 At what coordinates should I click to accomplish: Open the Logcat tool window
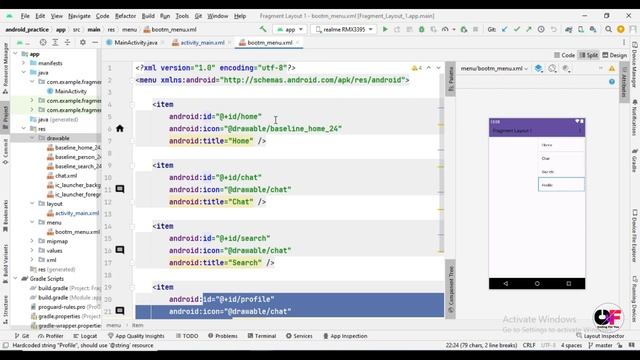(x=85, y=336)
